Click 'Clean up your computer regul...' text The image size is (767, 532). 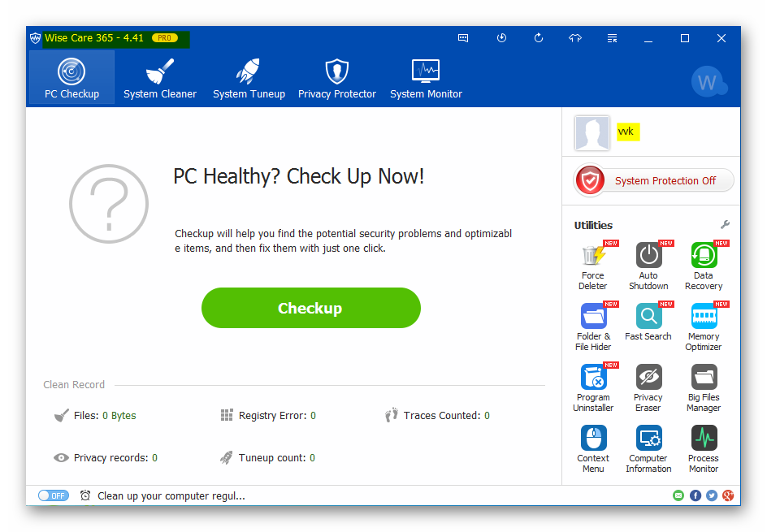pyautogui.click(x=171, y=495)
